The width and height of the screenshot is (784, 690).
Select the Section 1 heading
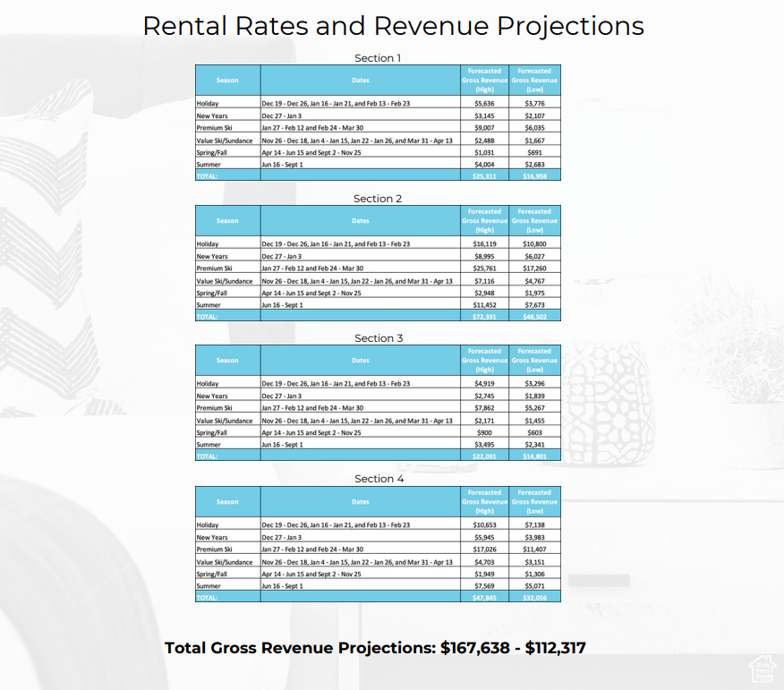(378, 58)
